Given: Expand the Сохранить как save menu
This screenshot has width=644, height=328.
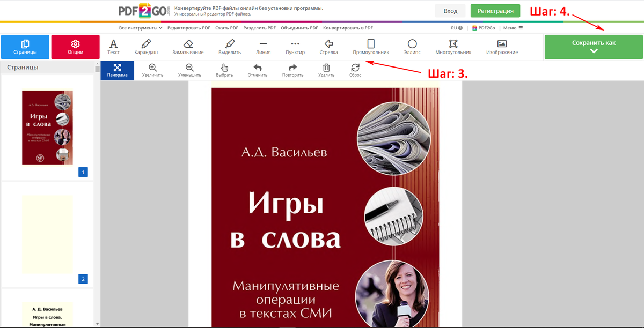Looking at the screenshot, I should (594, 47).
